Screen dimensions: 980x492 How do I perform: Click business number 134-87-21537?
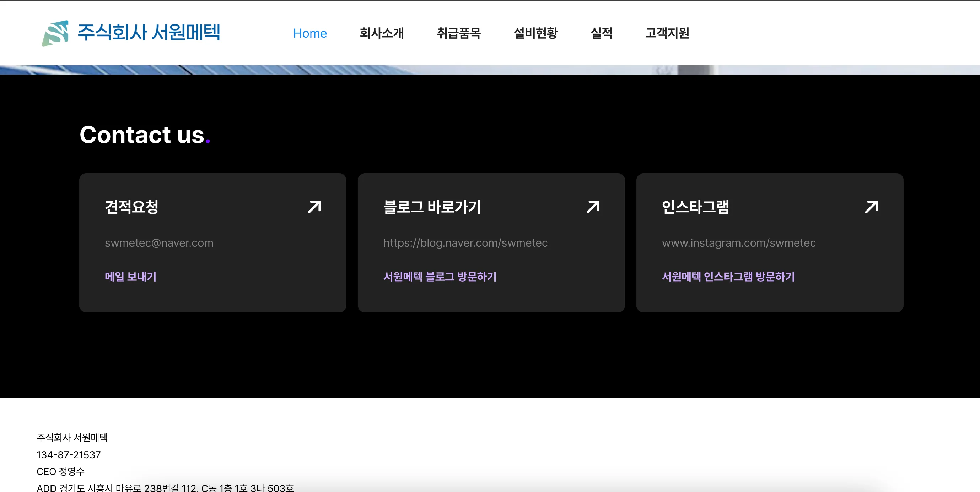(x=69, y=455)
